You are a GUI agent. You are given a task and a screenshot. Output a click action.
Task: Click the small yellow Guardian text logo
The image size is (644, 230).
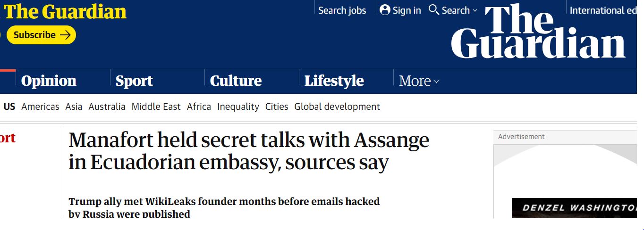click(x=65, y=11)
